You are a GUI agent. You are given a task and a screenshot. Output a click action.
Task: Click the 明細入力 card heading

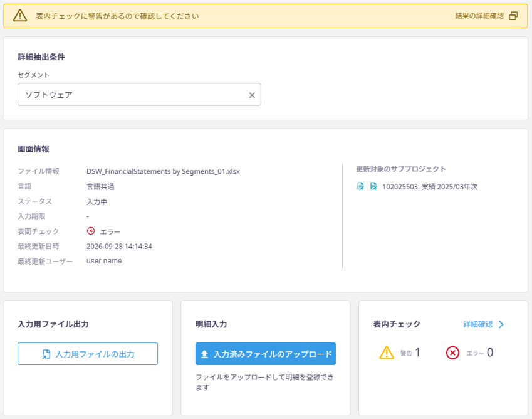click(x=211, y=324)
